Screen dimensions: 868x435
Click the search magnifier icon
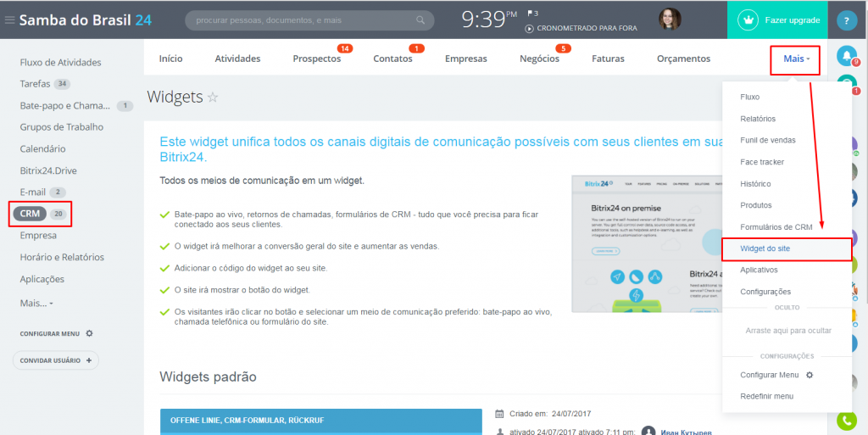tap(420, 20)
